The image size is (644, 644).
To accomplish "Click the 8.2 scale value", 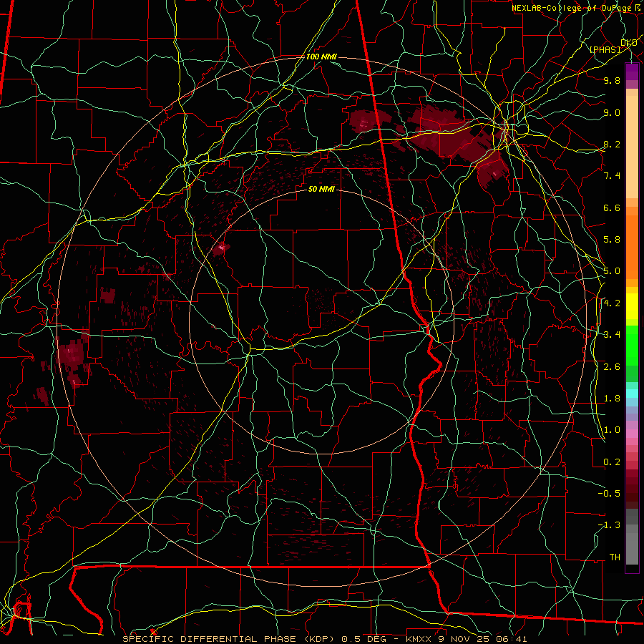I will 612,144.
